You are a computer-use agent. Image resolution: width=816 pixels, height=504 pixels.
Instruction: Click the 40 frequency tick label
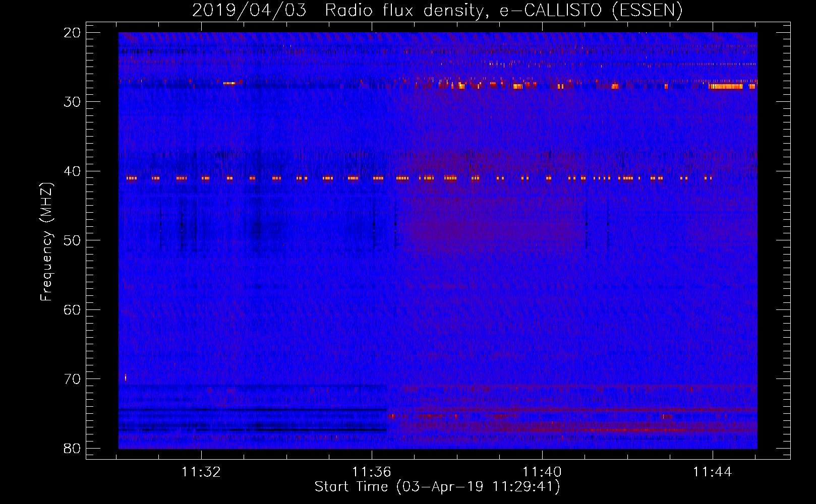click(x=72, y=171)
